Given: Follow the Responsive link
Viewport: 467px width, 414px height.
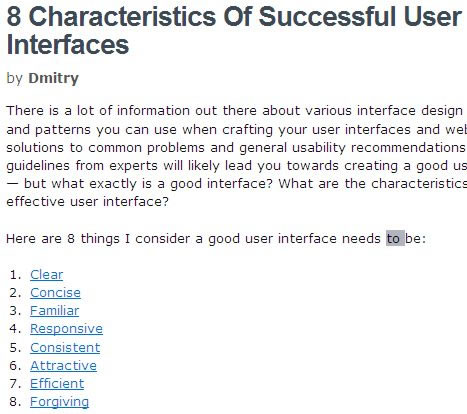Looking at the screenshot, I should tap(66, 329).
